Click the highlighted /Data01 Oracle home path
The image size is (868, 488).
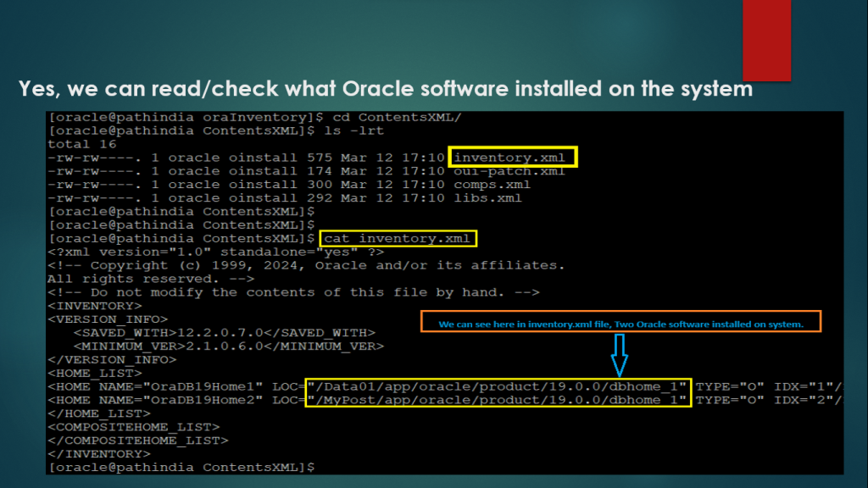[x=498, y=386]
